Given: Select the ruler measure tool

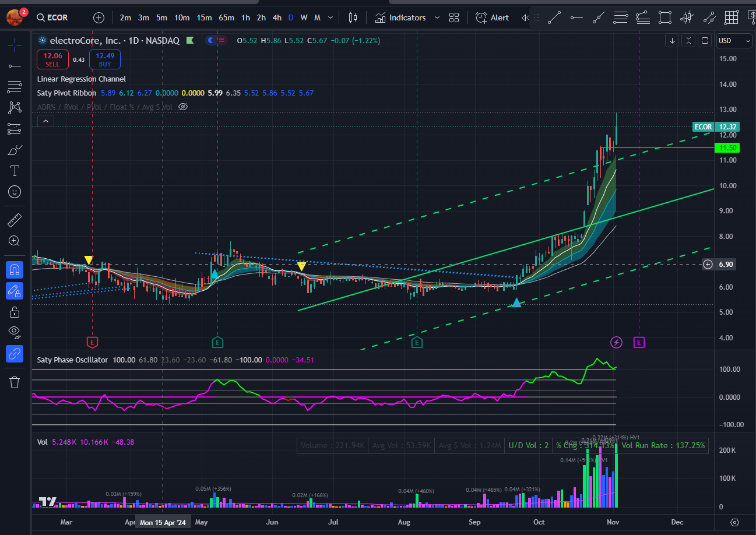Looking at the screenshot, I should pyautogui.click(x=15, y=220).
